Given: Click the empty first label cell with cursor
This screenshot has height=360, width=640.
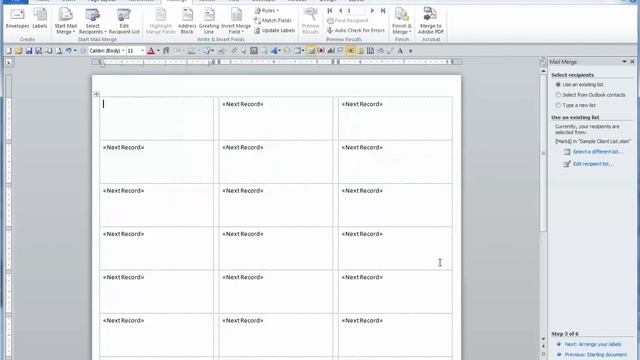Looking at the screenshot, I should click(x=156, y=118).
